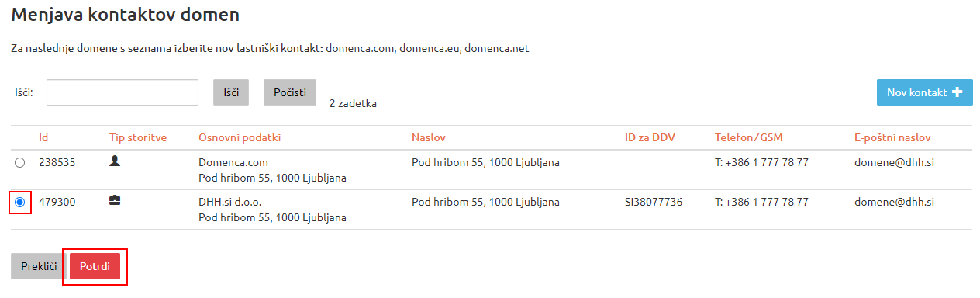Confirm selection with the Potrdi button
Screen dimensions: 980x298
click(x=95, y=266)
